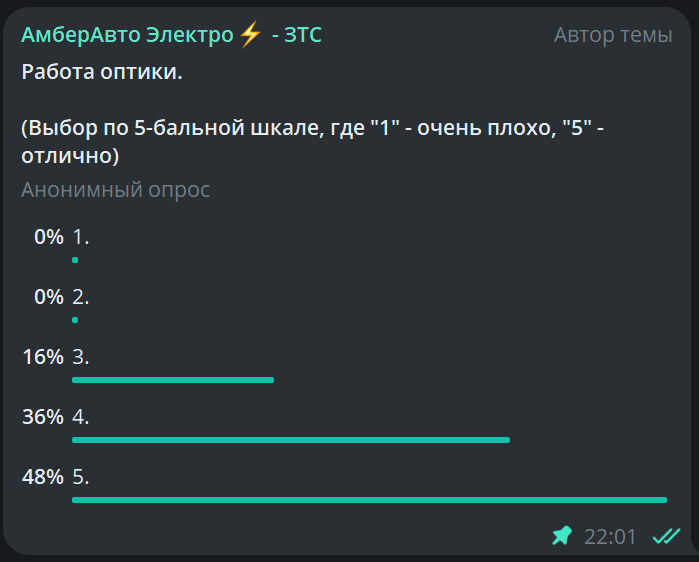Click the pinned message pin icon
Image resolution: width=699 pixels, height=562 pixels.
[562, 536]
